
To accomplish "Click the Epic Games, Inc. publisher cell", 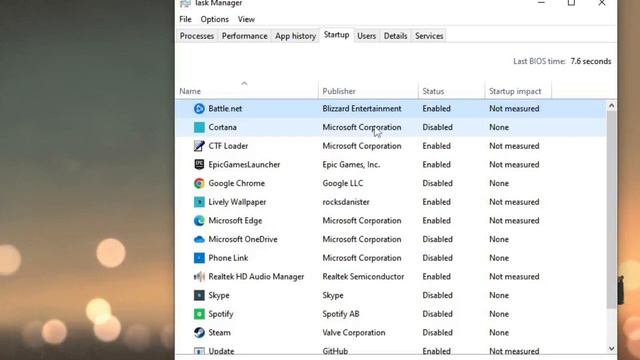I will tap(351, 164).
